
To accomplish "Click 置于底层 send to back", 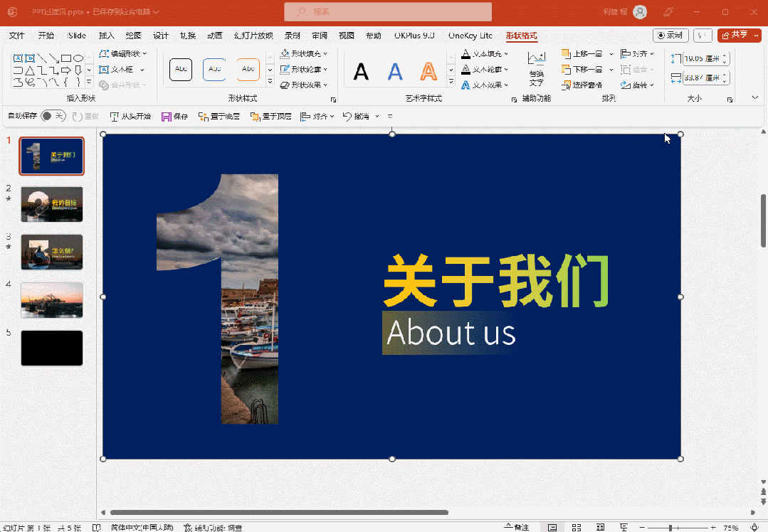I will click(219, 117).
